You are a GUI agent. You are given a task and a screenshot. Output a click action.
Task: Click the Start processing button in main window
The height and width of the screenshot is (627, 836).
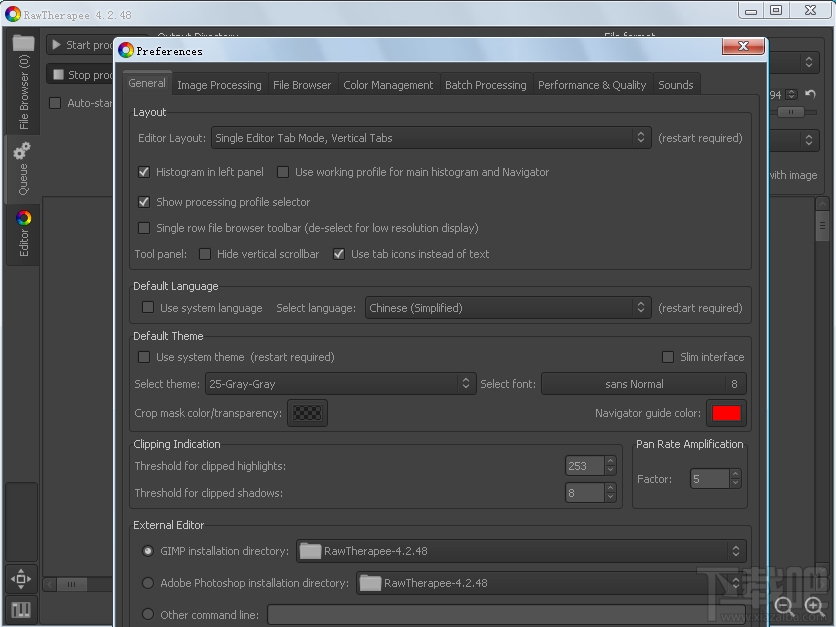pos(82,45)
